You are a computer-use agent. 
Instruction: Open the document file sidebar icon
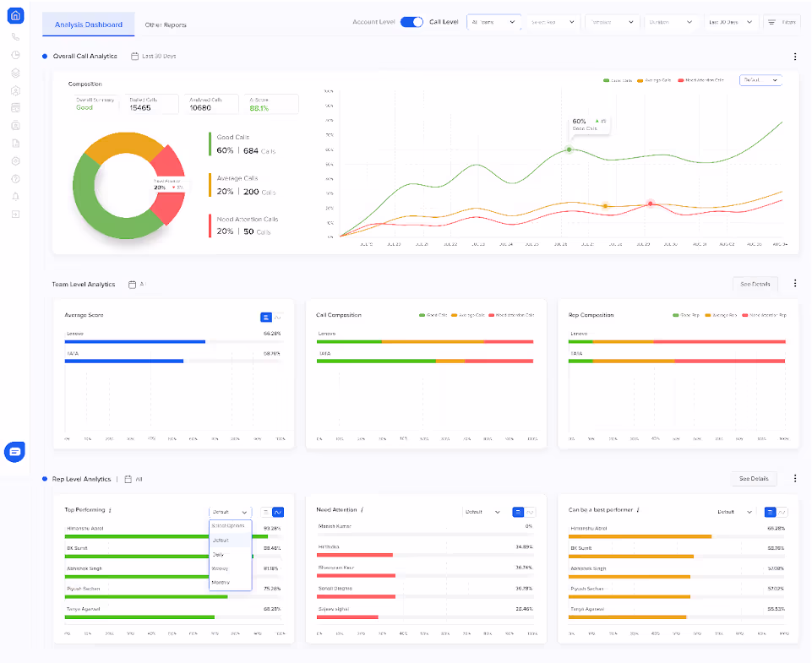pos(15,144)
